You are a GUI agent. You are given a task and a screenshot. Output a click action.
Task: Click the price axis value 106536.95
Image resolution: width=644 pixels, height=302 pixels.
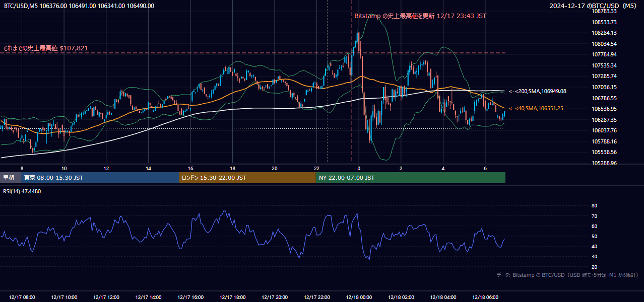(604, 109)
